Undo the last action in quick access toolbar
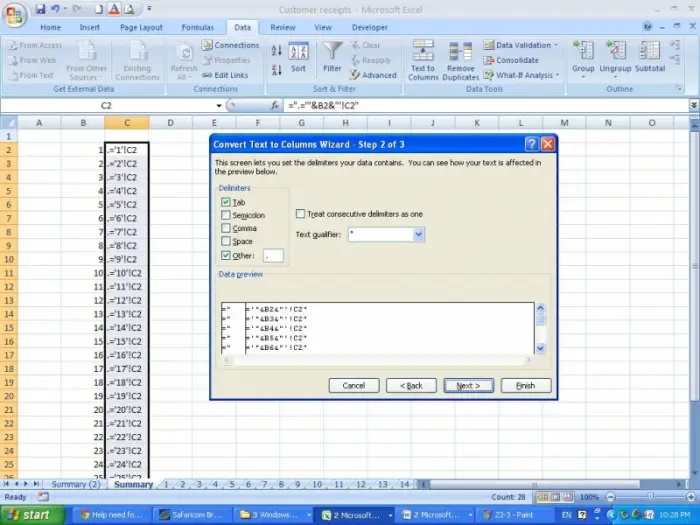This screenshot has width=700, height=525. click(55, 9)
